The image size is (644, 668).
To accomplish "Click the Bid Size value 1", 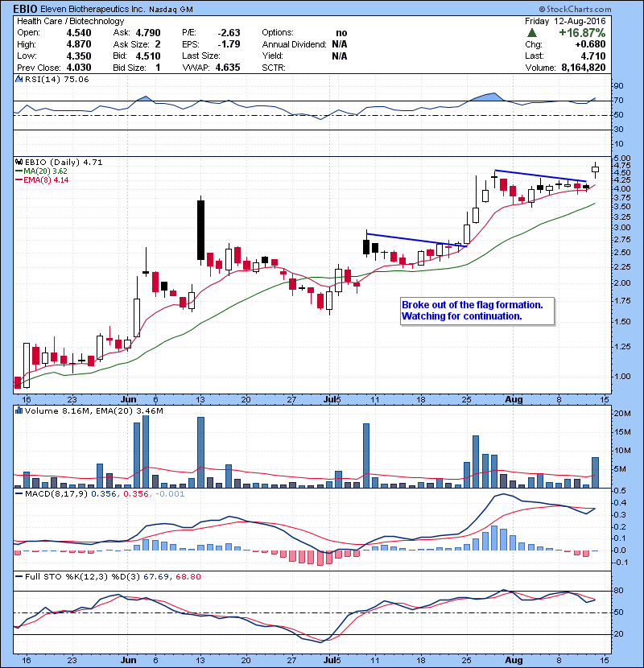I will 158,68.
